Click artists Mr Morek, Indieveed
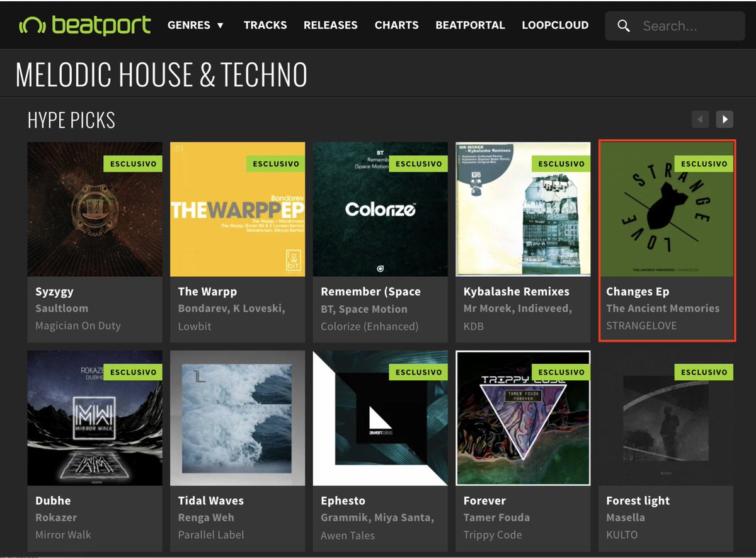Screen dimensions: 756x558 click(518, 308)
